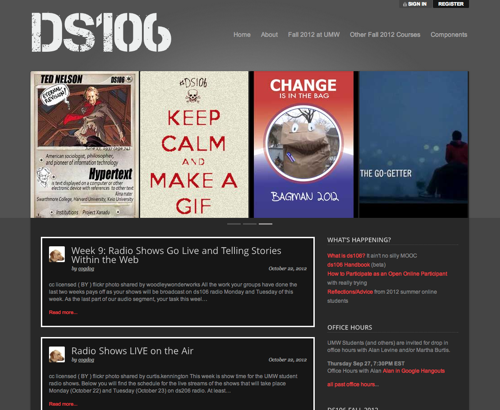500x410 pixels.
Task: Click the OFFICE HOURS heading
Action: (350, 328)
